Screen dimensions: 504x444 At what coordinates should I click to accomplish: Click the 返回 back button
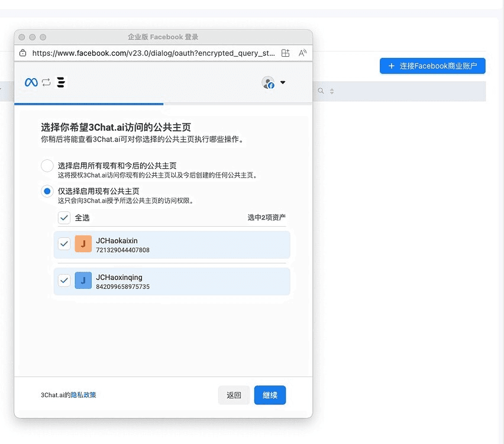coord(234,395)
